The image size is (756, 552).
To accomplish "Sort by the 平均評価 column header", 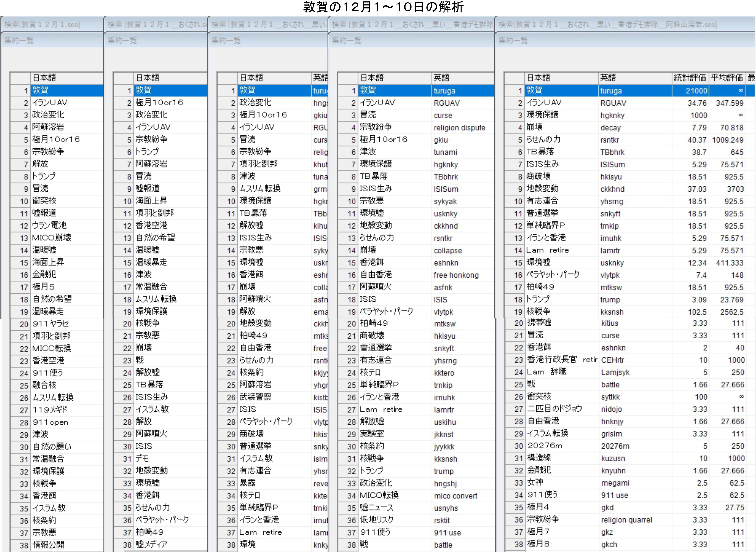I will point(727,78).
